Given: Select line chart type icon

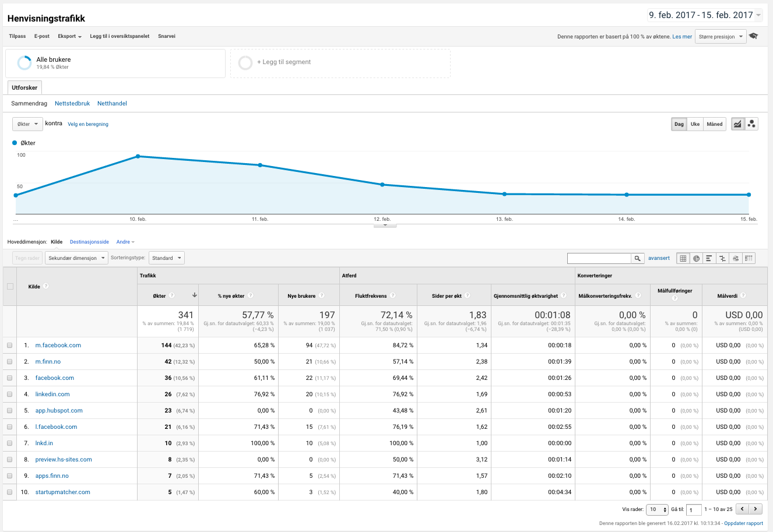Looking at the screenshot, I should point(737,124).
